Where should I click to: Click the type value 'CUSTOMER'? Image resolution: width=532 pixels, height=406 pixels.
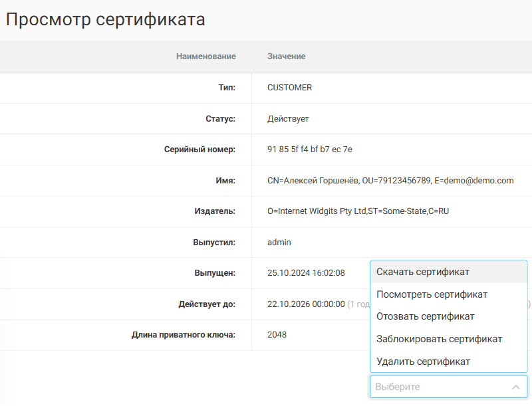[289, 88]
